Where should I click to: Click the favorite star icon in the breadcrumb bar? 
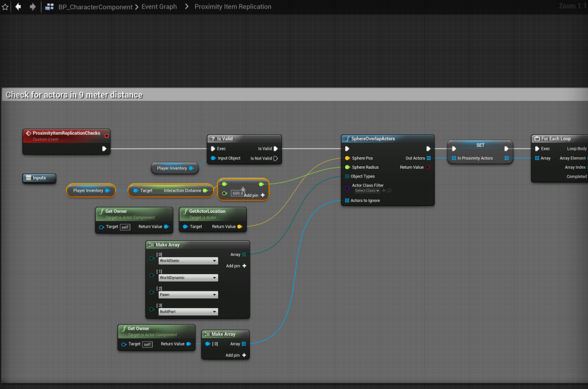(5, 7)
